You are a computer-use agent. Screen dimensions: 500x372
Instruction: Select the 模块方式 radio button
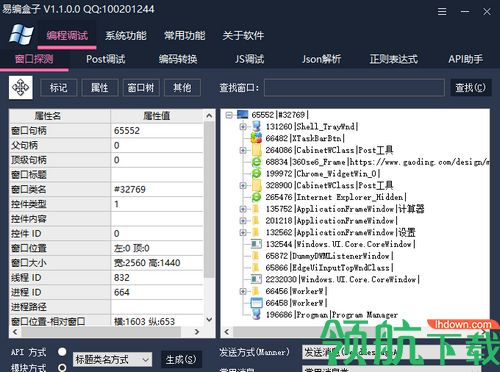tap(62, 367)
